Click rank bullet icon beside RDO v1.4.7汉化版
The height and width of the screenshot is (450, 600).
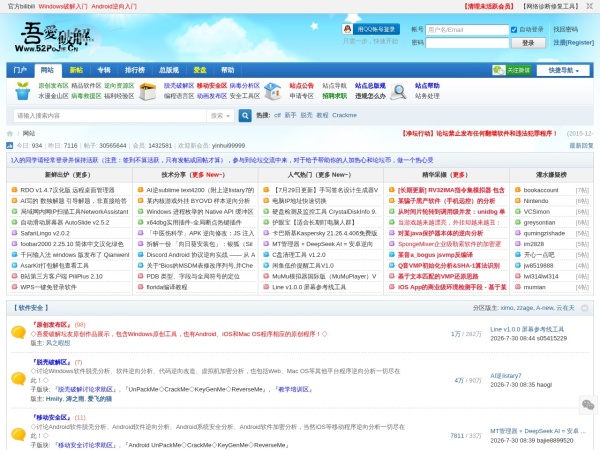15,190
